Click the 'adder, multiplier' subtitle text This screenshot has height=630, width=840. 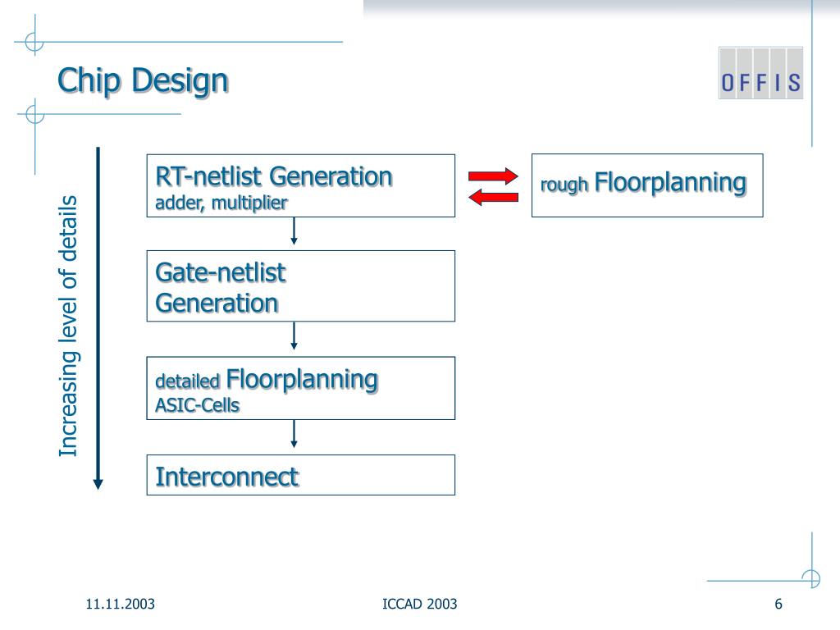[x=221, y=203]
